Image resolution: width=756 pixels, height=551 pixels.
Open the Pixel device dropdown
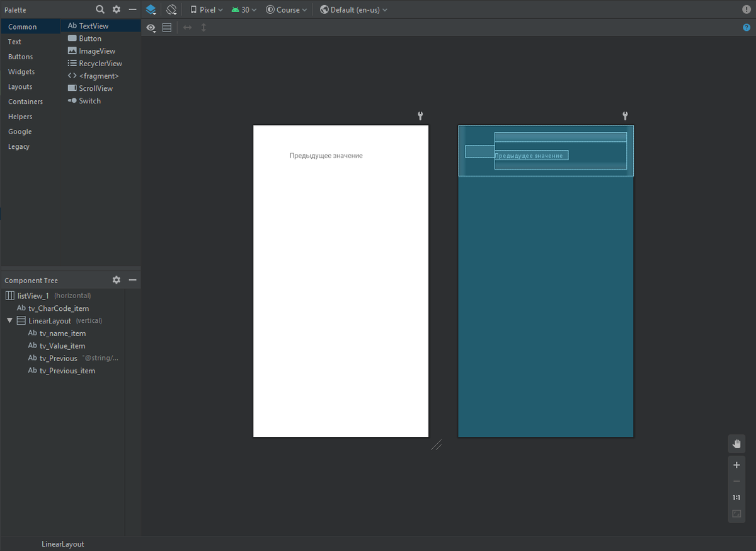pyautogui.click(x=207, y=9)
